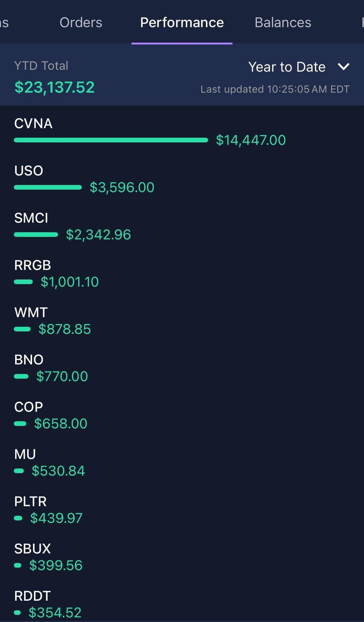Open the COP ticker entry
The height and width of the screenshot is (622, 364).
coord(29,407)
